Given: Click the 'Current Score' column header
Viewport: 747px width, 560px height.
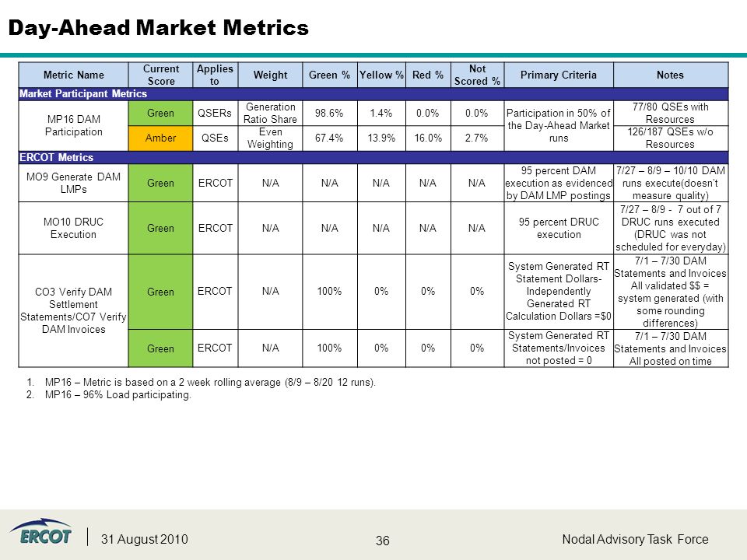Looking at the screenshot, I should click(x=160, y=75).
